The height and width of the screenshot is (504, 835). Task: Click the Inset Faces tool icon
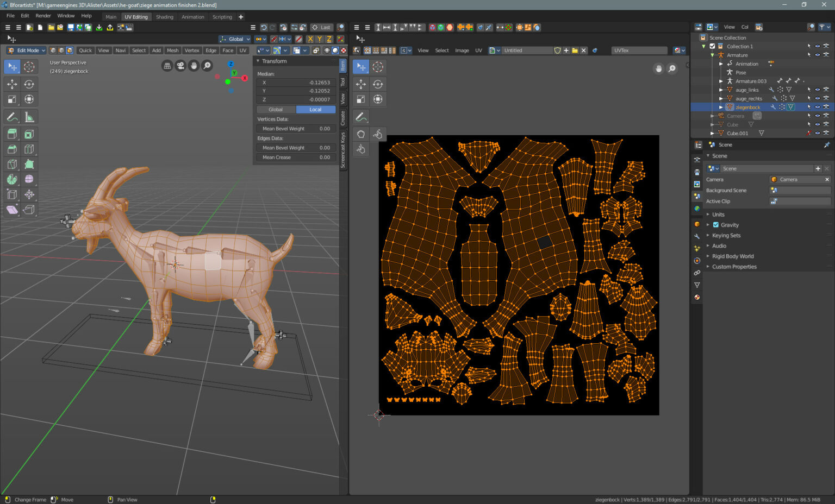29,134
